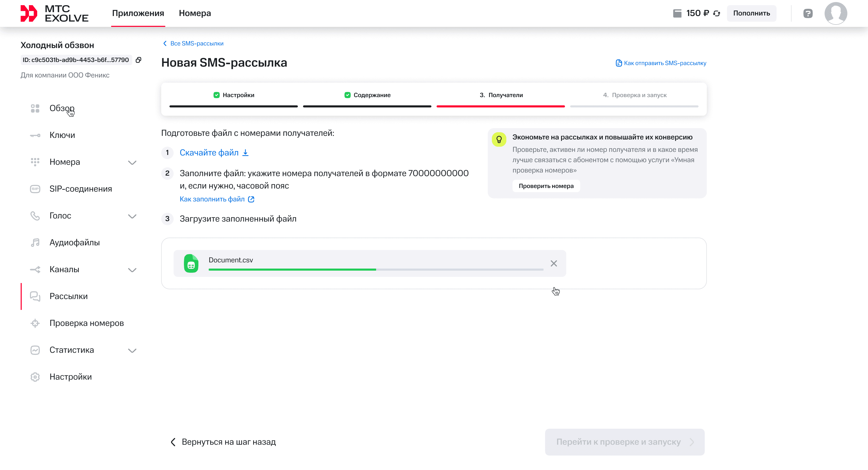Open the 4. Проверка и запуск step
This screenshot has height=470, width=868.
635,95
